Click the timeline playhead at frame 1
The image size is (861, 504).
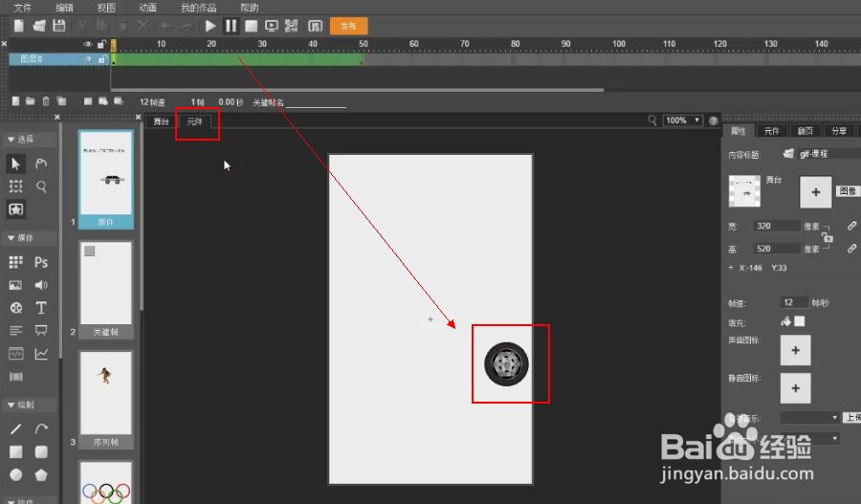point(114,45)
